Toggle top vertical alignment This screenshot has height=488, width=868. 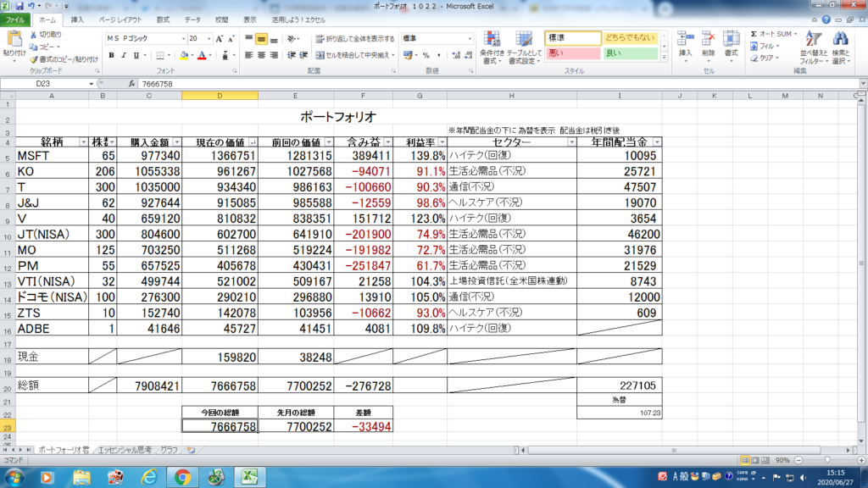point(248,39)
